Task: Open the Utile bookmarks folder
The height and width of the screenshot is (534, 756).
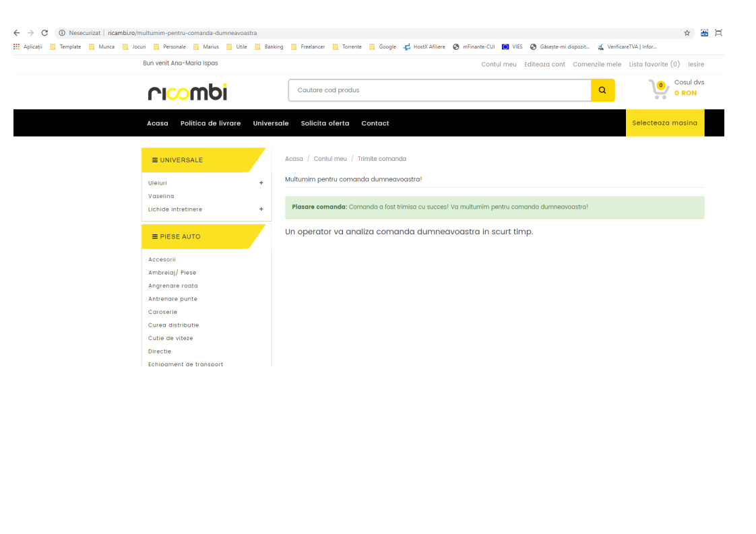Action: tap(237, 46)
